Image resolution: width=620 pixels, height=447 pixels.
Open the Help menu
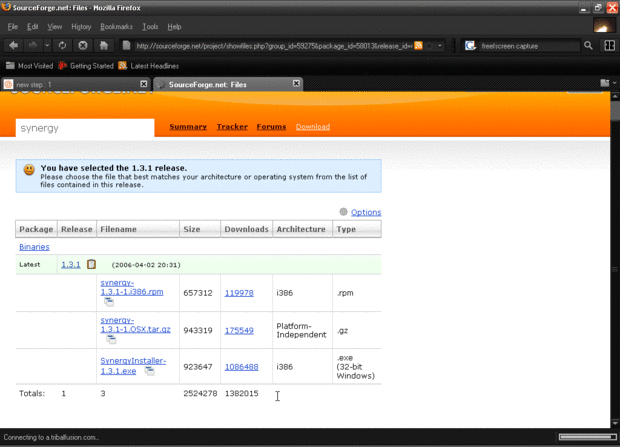[174, 27]
